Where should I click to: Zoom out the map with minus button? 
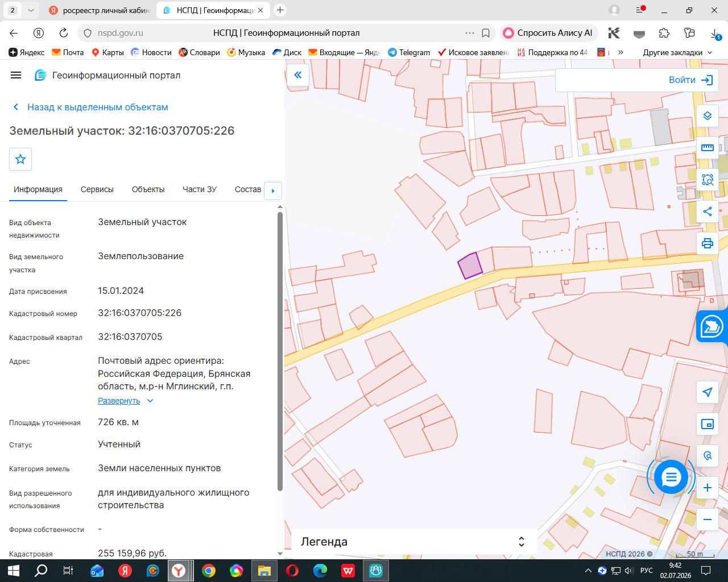click(x=707, y=519)
